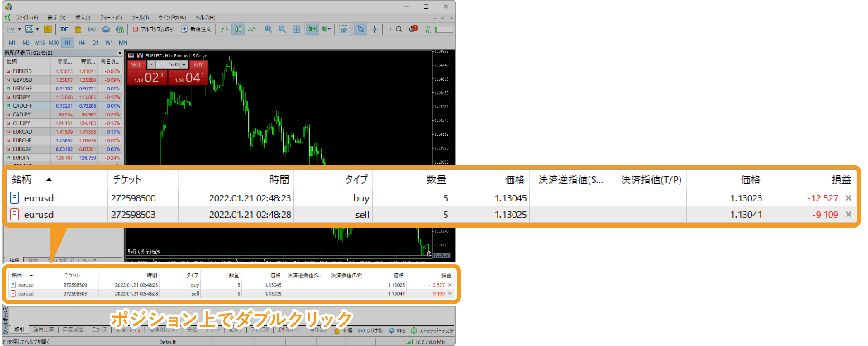Screen dimensions: 868x346
Task: Select the H4 timeframe
Action: click(x=81, y=43)
